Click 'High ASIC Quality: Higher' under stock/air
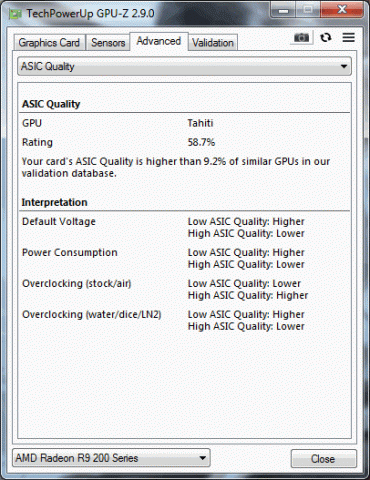 (248, 295)
